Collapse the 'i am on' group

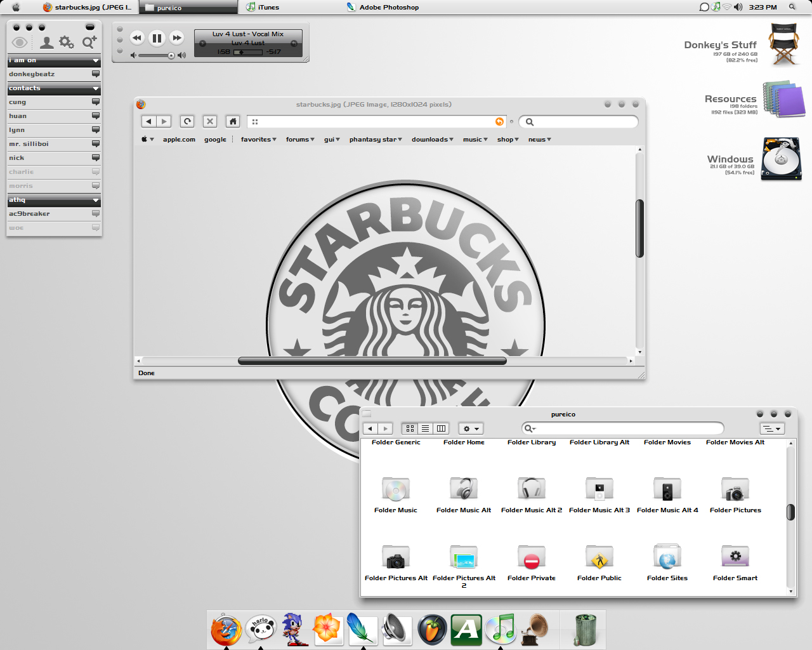tap(96, 61)
